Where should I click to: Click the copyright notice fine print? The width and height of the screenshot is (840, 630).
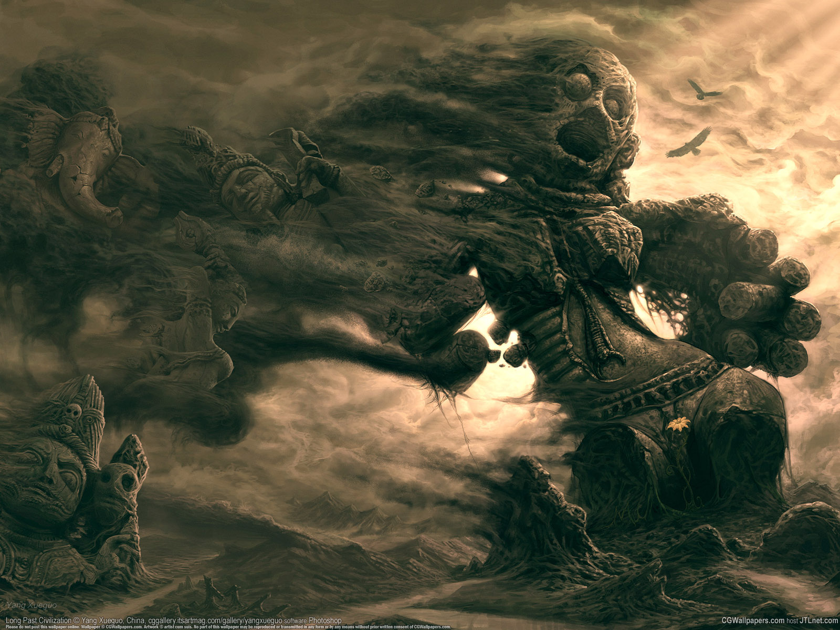tap(226, 627)
